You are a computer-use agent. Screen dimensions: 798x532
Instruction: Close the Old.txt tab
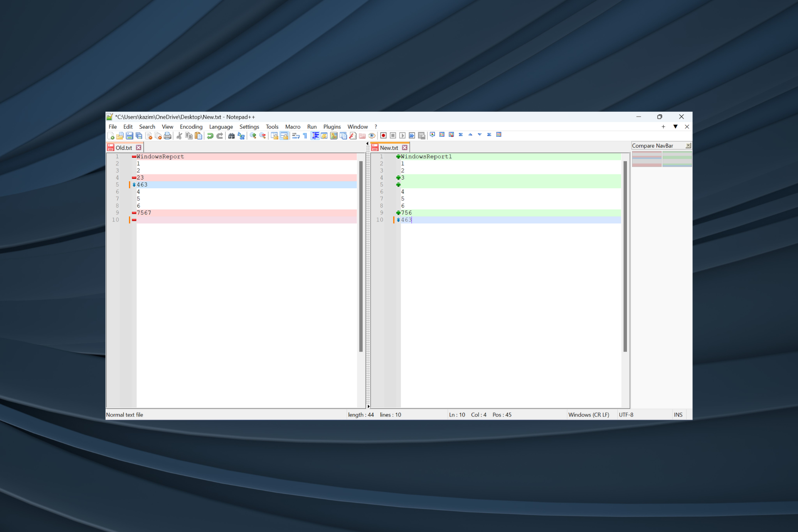139,148
